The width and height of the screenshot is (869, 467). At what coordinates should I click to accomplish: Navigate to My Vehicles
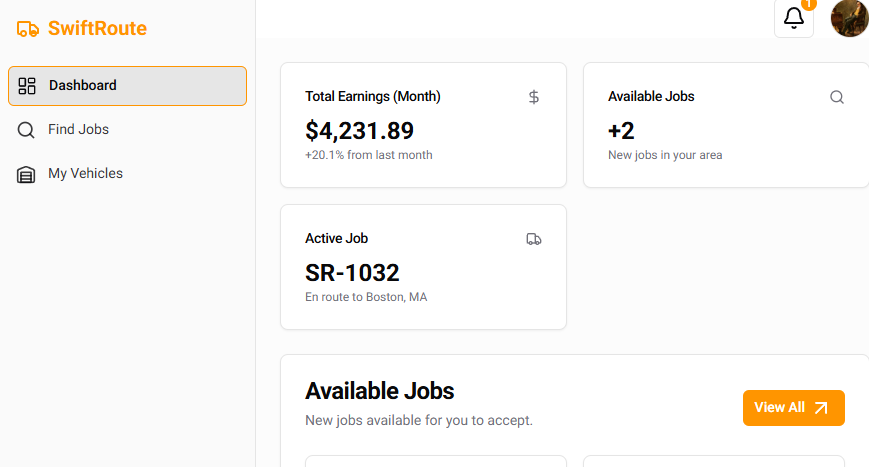(x=86, y=174)
